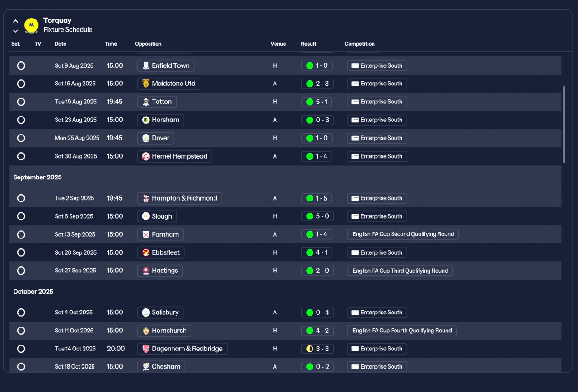Image resolution: width=578 pixels, height=392 pixels.
Task: Click the Sel. column header
Action: (15, 44)
